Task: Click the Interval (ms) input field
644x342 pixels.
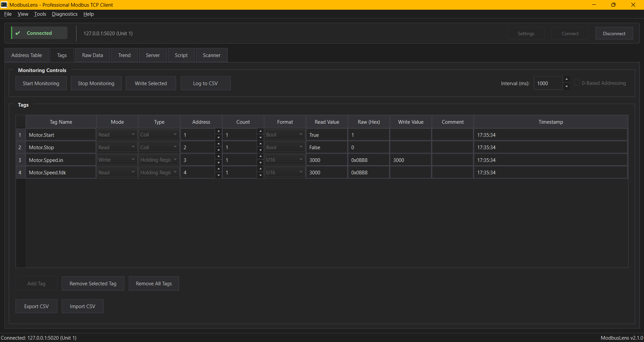Action: point(548,83)
